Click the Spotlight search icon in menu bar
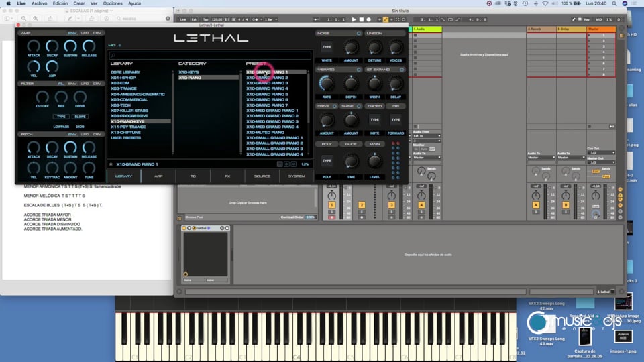This screenshot has height=362, width=644. click(x=614, y=3)
